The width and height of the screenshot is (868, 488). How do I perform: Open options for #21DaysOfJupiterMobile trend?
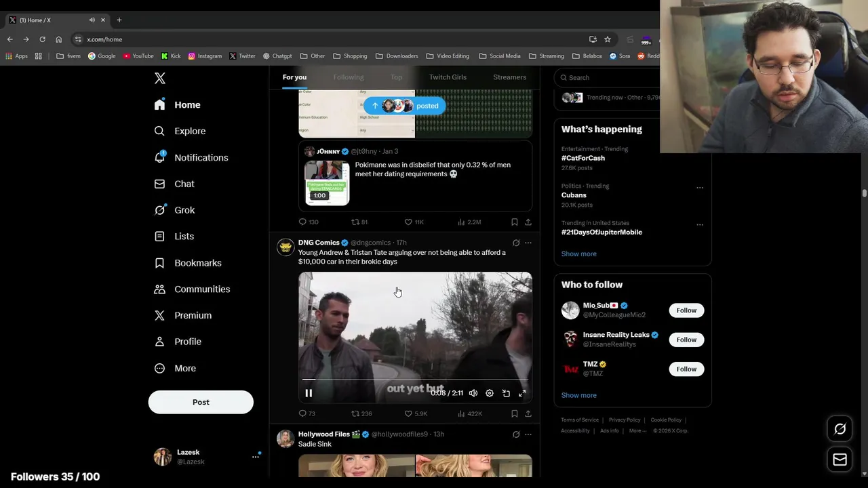click(700, 225)
